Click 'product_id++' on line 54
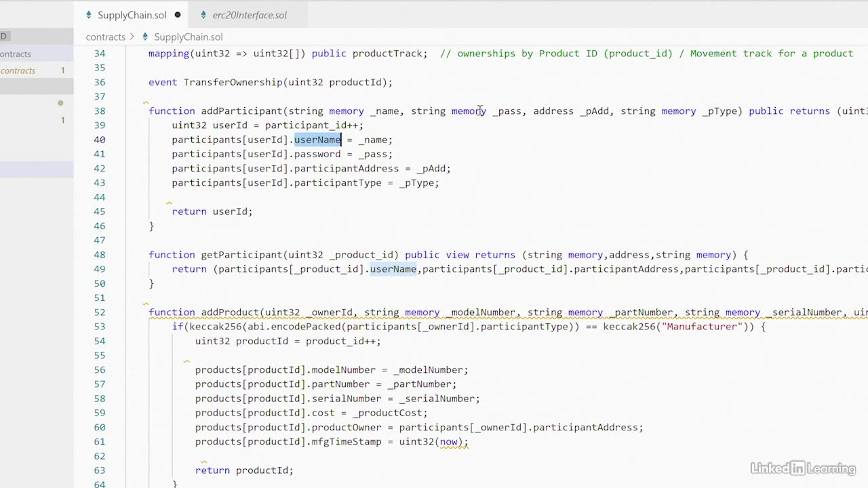The image size is (868, 488). pos(340,341)
